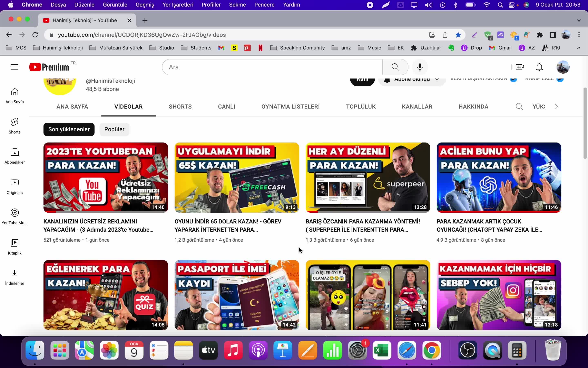Select the Popüler filter chip
Viewport: 588px width, 368px height.
[114, 129]
